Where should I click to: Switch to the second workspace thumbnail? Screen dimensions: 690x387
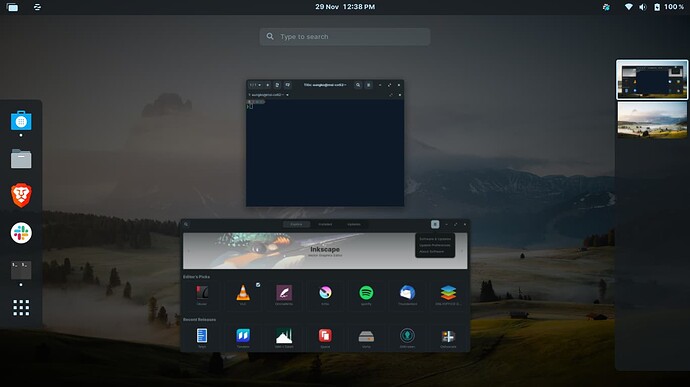point(652,120)
